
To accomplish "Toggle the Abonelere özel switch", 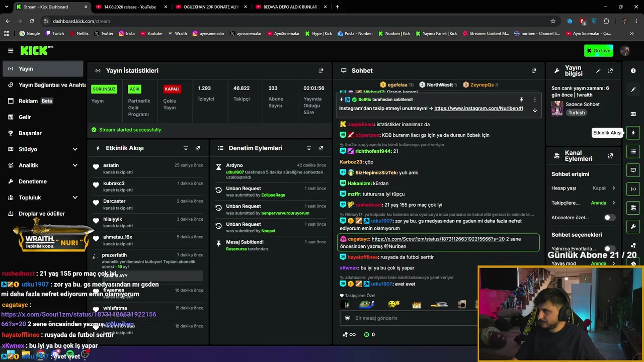I will (x=609, y=218).
